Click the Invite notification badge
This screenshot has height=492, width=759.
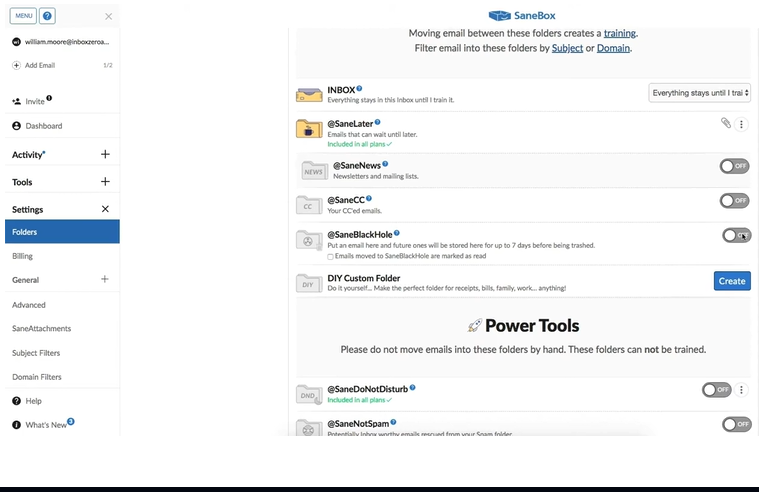pos(49,98)
